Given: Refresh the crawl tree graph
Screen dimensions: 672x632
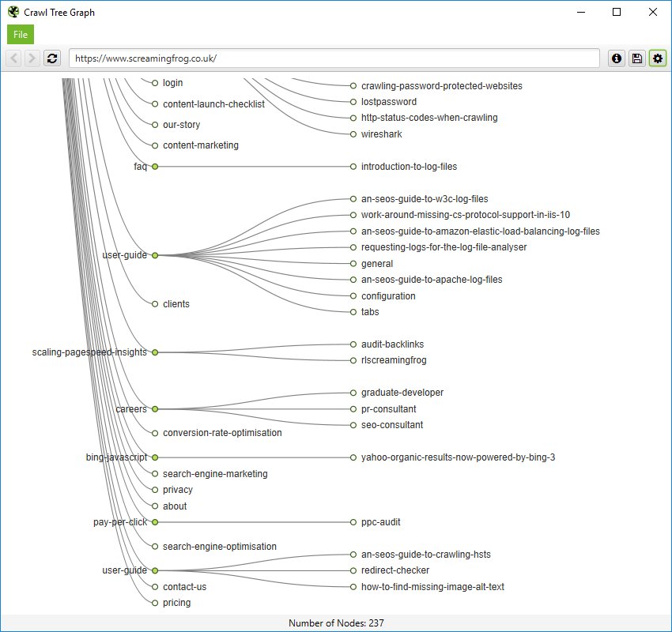Looking at the screenshot, I should coord(51,58).
